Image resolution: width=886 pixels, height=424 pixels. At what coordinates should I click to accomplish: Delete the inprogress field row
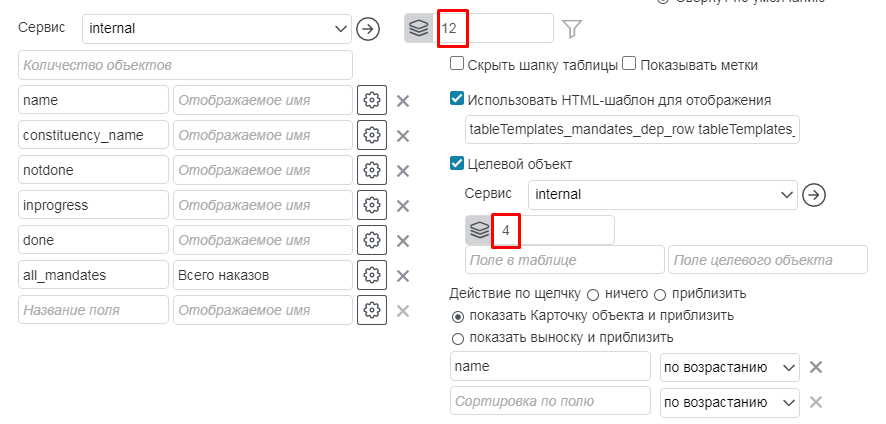coord(403,206)
